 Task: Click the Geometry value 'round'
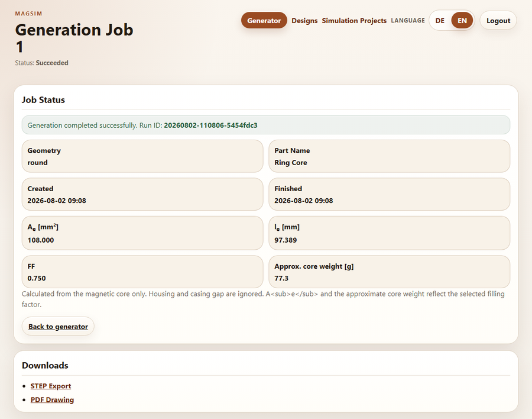pyautogui.click(x=37, y=162)
